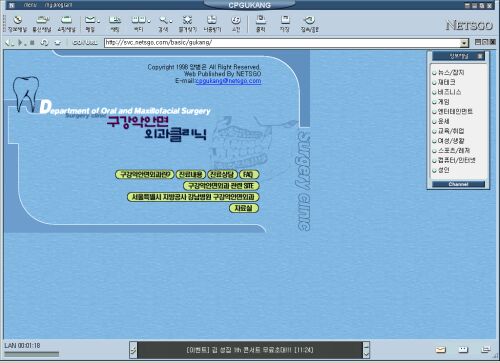This screenshot has height=363, width=500.
Task: Click the connection progress bar under LAN timer
Action: tap(32, 354)
